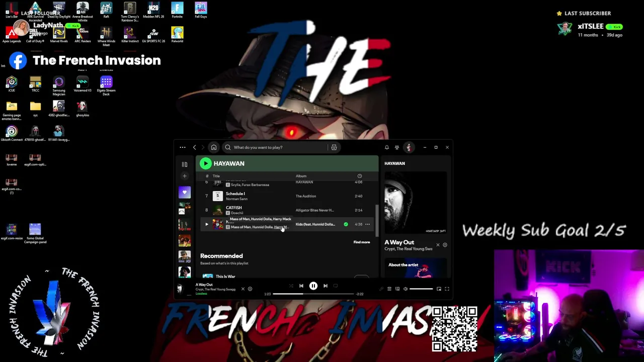Open 'Alligator Bites Never H...' album link
The width and height of the screenshot is (644, 362).
pyautogui.click(x=315, y=210)
